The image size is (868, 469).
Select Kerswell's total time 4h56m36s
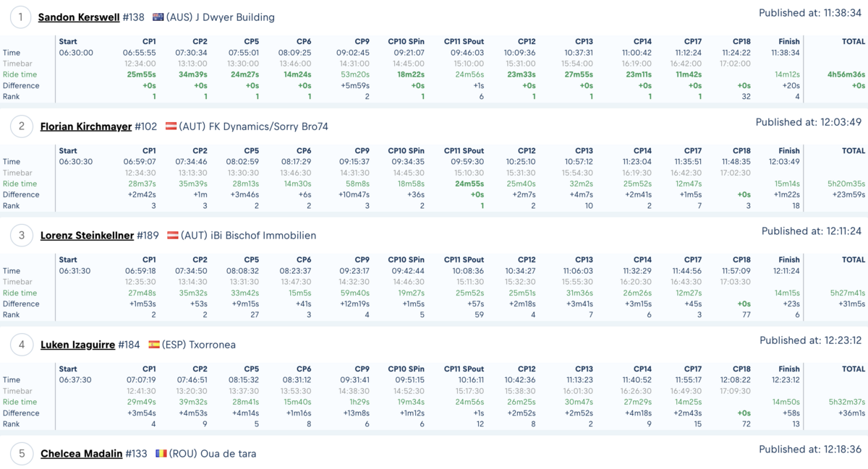pyautogui.click(x=846, y=74)
